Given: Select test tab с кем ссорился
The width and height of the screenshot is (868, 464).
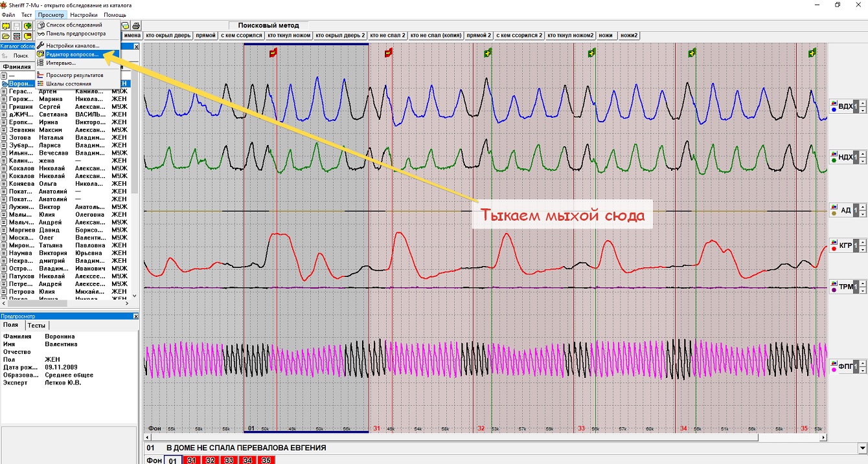Looking at the screenshot, I should [242, 36].
